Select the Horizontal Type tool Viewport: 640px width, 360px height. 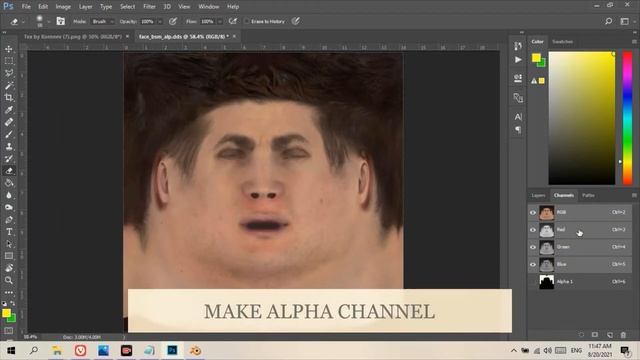tap(9, 232)
